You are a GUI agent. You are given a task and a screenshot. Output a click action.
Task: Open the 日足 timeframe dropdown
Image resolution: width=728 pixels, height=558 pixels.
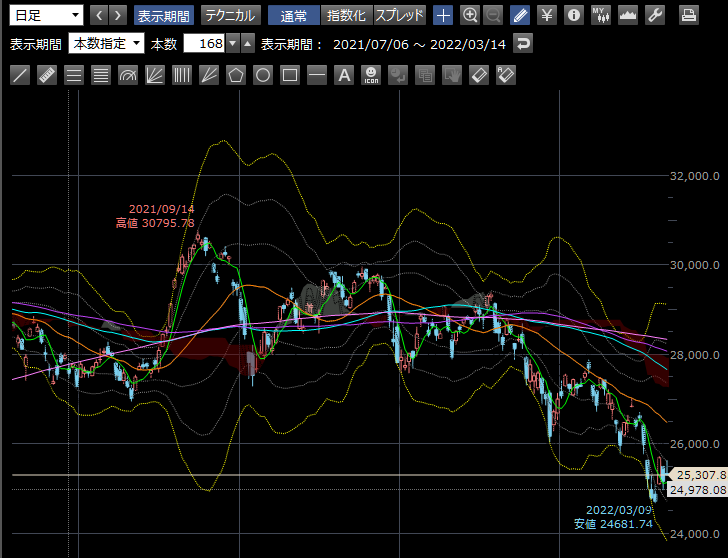pyautogui.click(x=46, y=15)
